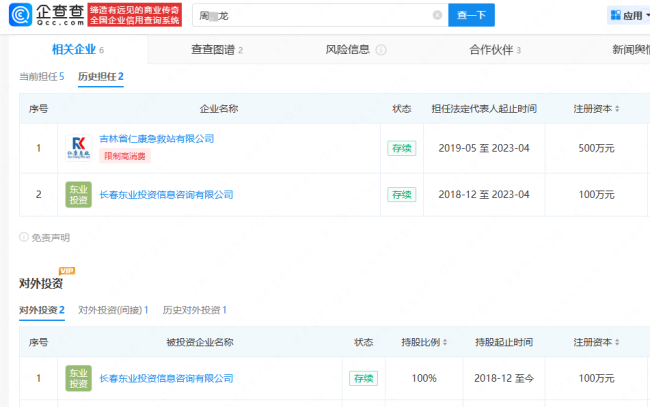Click the 吉林省仁康急救站 company logo
Viewport: 650px width, 407px height.
point(78,148)
